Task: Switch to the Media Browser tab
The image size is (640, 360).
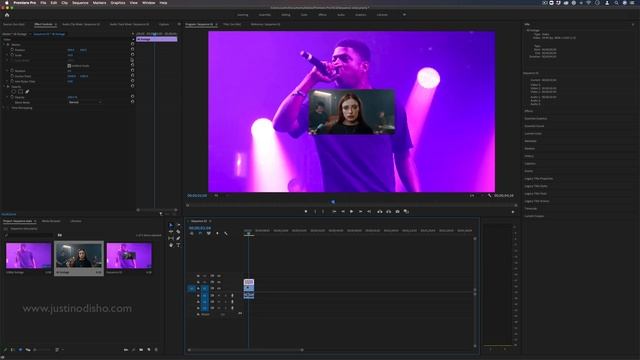Action: pyautogui.click(x=51, y=221)
